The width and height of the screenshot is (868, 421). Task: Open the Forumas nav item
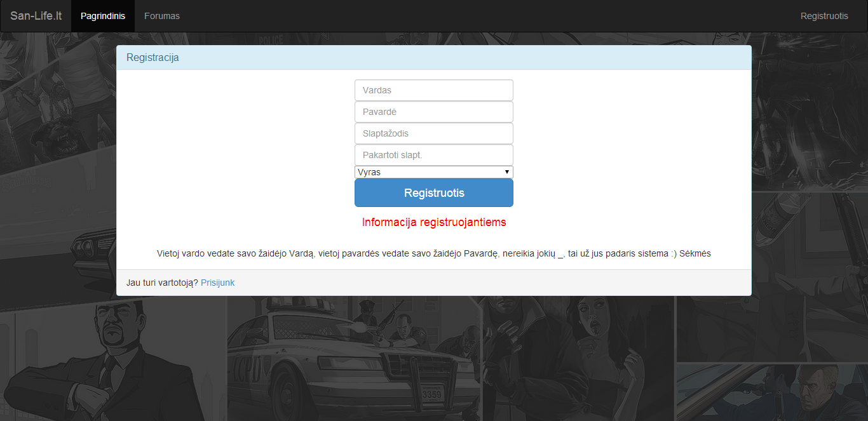[x=162, y=16]
